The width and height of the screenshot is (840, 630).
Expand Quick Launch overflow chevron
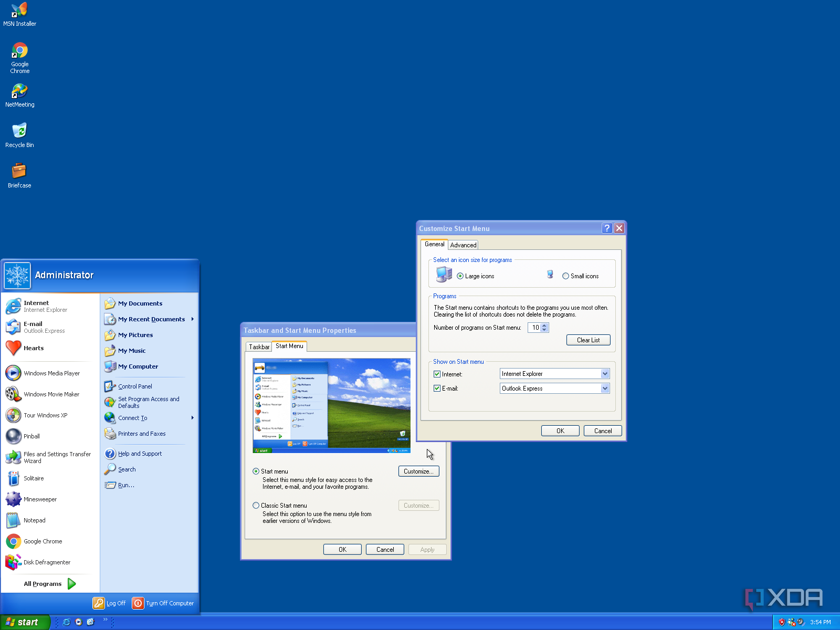pyautogui.click(x=106, y=619)
